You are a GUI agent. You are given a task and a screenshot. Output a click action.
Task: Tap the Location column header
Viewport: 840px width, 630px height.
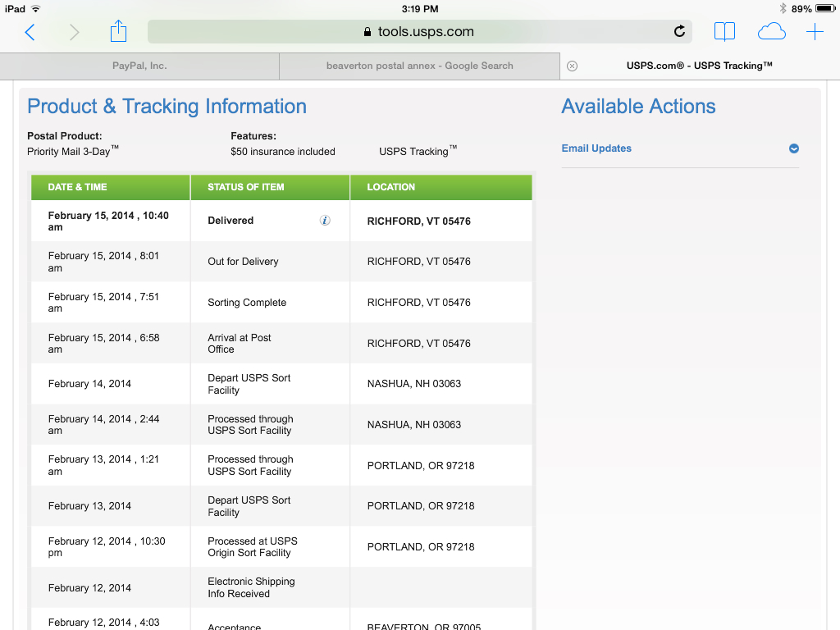pyautogui.click(x=391, y=187)
